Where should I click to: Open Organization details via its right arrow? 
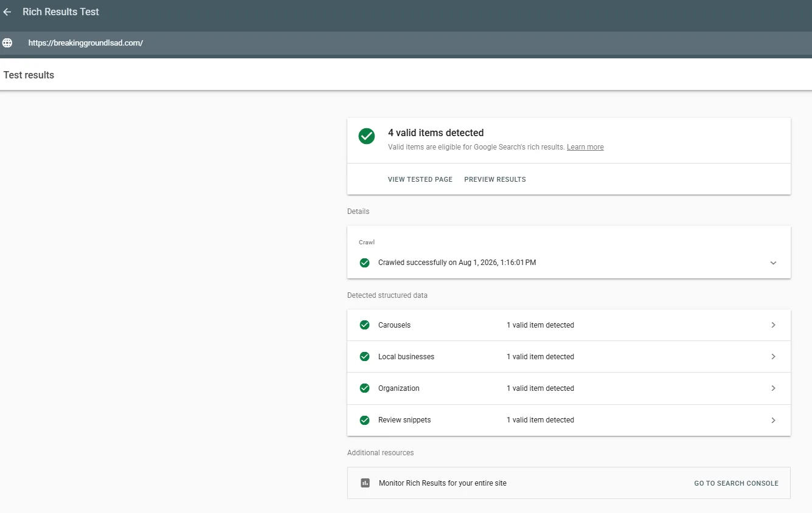[773, 388]
